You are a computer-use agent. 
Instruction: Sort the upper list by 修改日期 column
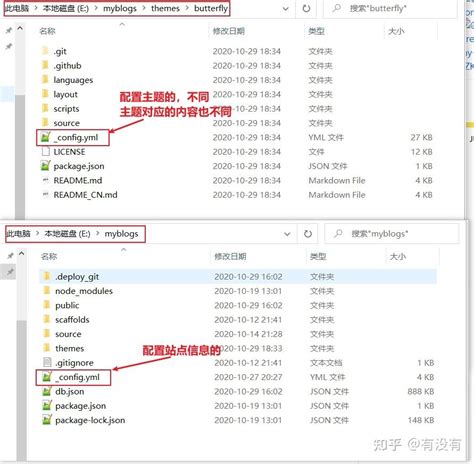tap(229, 31)
